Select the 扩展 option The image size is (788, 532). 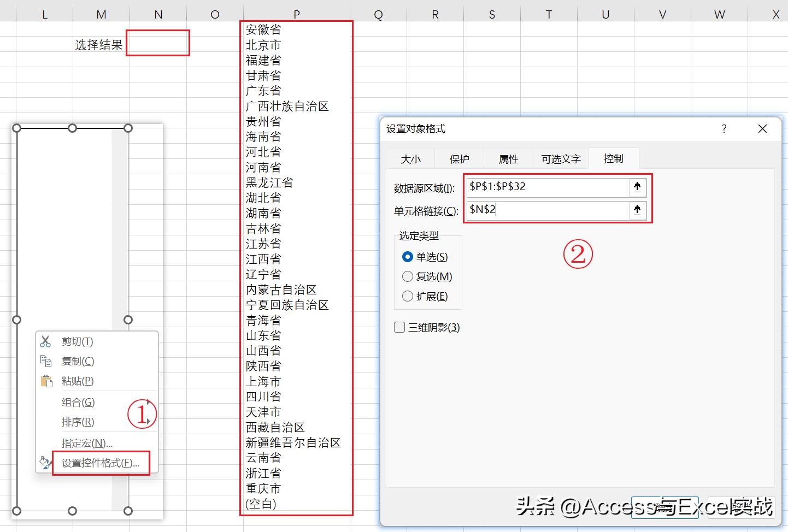[408, 296]
